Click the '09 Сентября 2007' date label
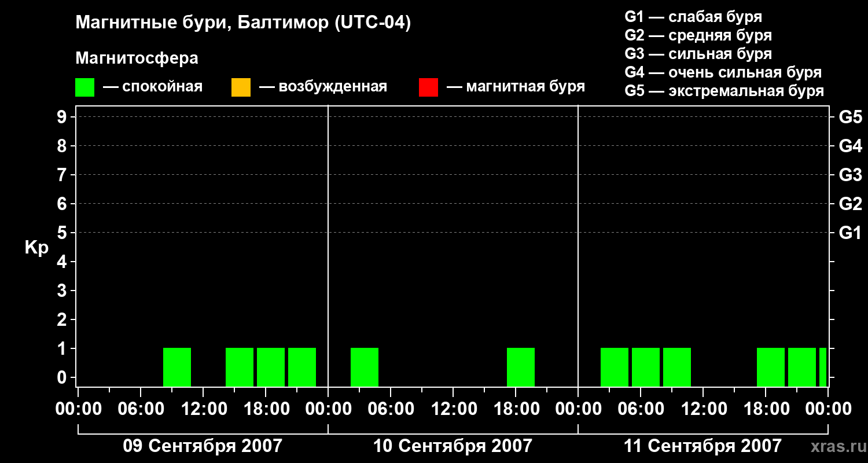868x463 pixels. 203,446
